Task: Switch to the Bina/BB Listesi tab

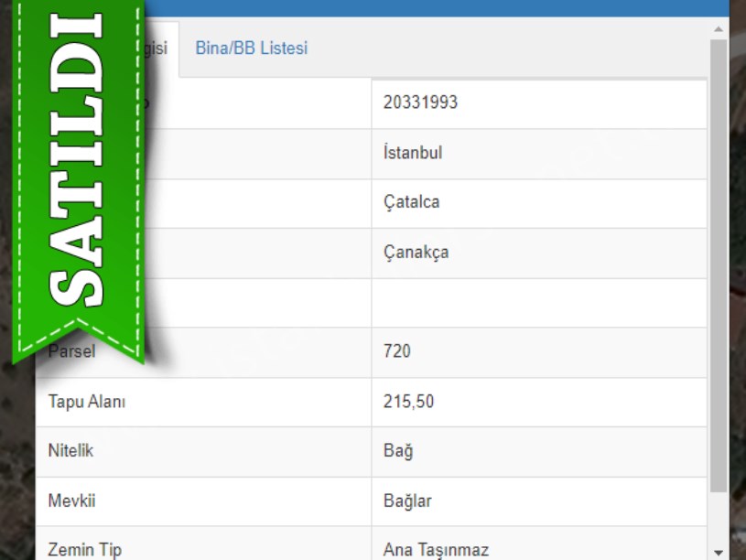Action: coord(251,48)
